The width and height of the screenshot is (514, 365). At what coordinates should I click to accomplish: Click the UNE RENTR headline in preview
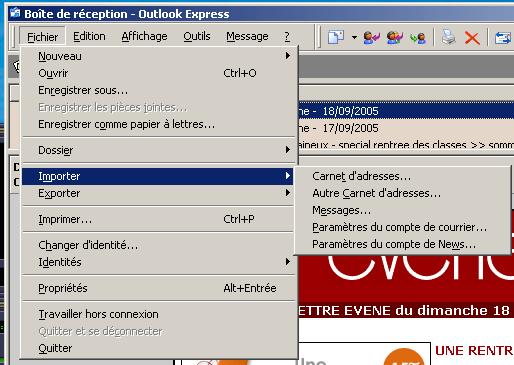coord(474,351)
